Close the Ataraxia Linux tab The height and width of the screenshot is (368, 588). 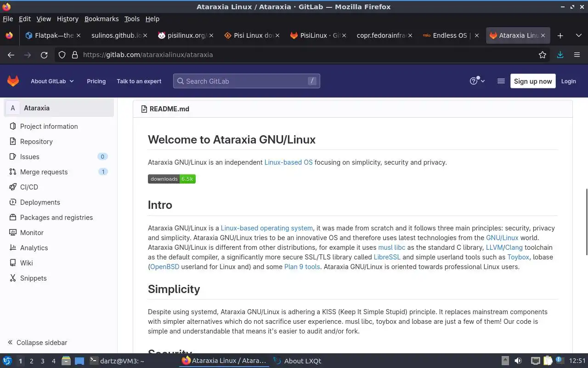(543, 35)
